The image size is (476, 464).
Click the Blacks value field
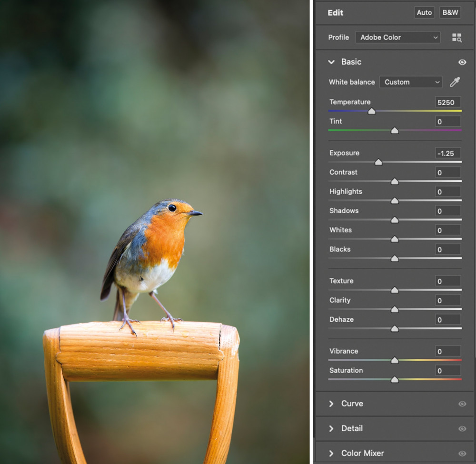coord(448,249)
